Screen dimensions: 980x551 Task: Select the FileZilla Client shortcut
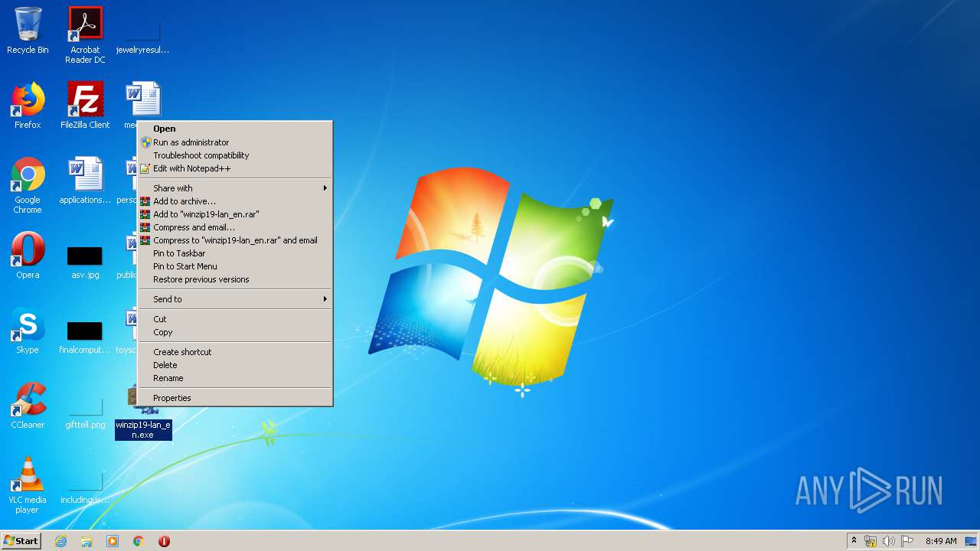click(85, 106)
